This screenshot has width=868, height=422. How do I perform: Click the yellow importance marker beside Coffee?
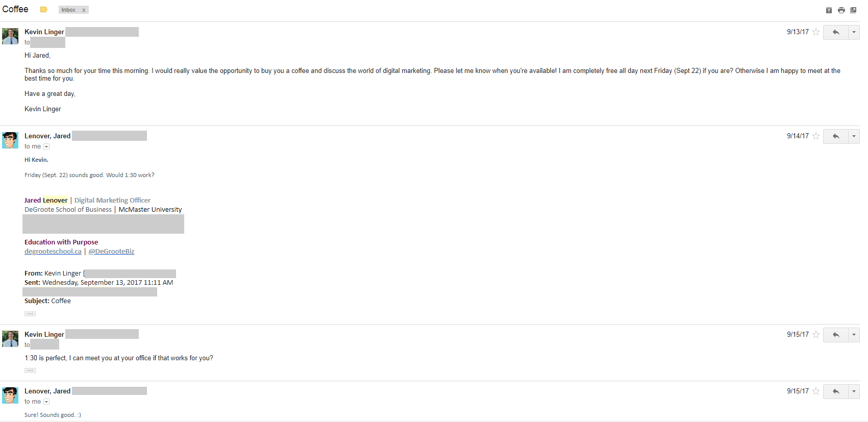click(44, 10)
